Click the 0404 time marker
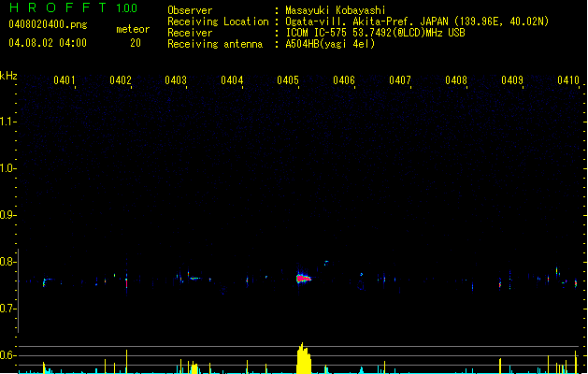This screenshot has width=588, height=374. (232, 79)
